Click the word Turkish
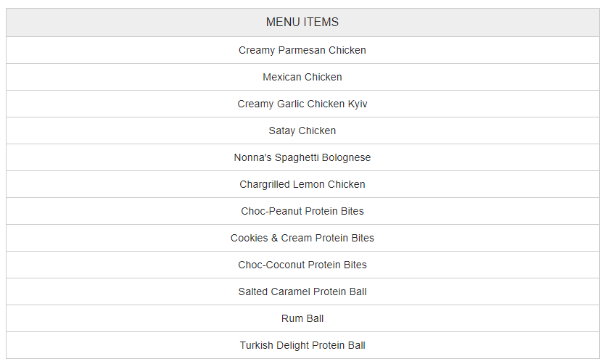The height and width of the screenshot is (364, 602). (x=257, y=346)
